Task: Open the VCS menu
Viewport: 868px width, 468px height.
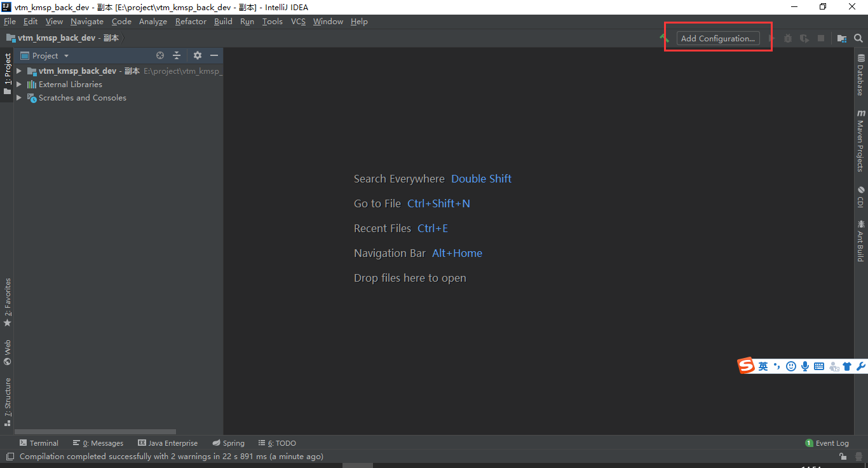Action: tap(298, 21)
